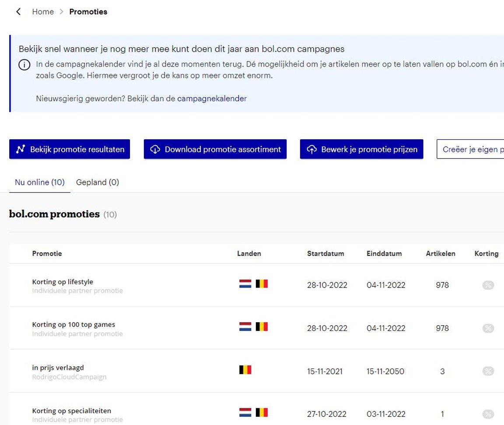Click Bekijk promotie resultaten button

click(70, 149)
